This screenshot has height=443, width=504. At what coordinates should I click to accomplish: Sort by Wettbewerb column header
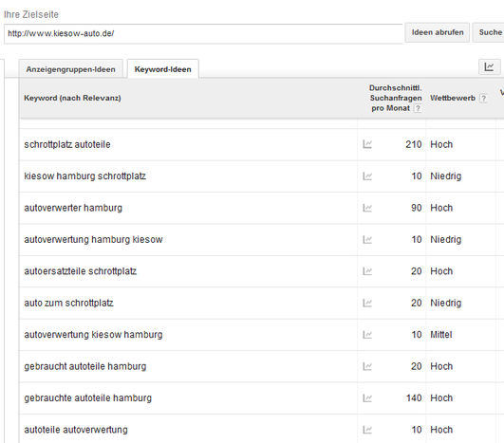tap(453, 98)
